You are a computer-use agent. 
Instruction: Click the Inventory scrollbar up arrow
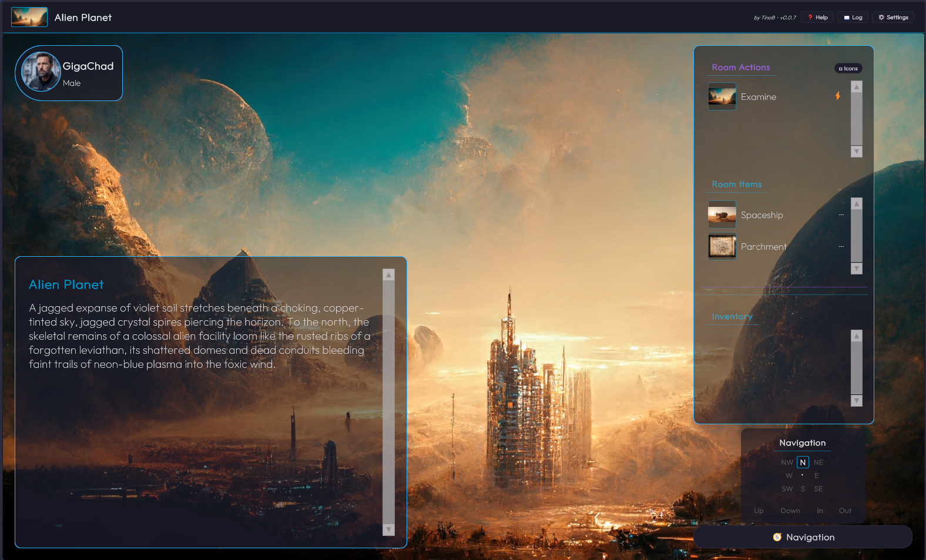pos(857,336)
